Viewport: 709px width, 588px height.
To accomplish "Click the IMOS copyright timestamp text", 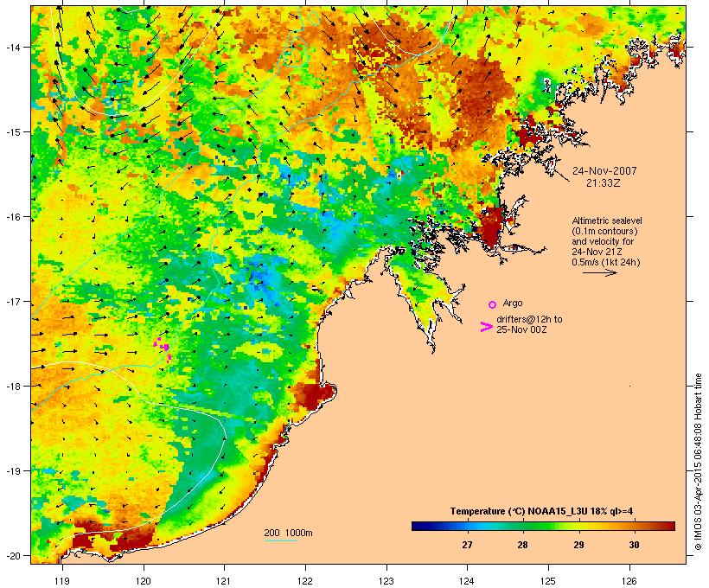I will 698,462.
